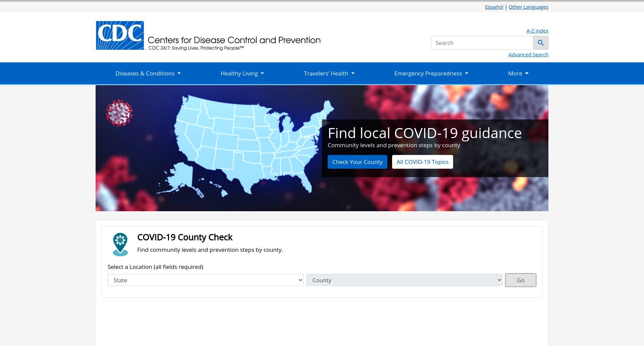
Task: Click "Community levels and prevention steps by county" text
Action: pos(394,145)
